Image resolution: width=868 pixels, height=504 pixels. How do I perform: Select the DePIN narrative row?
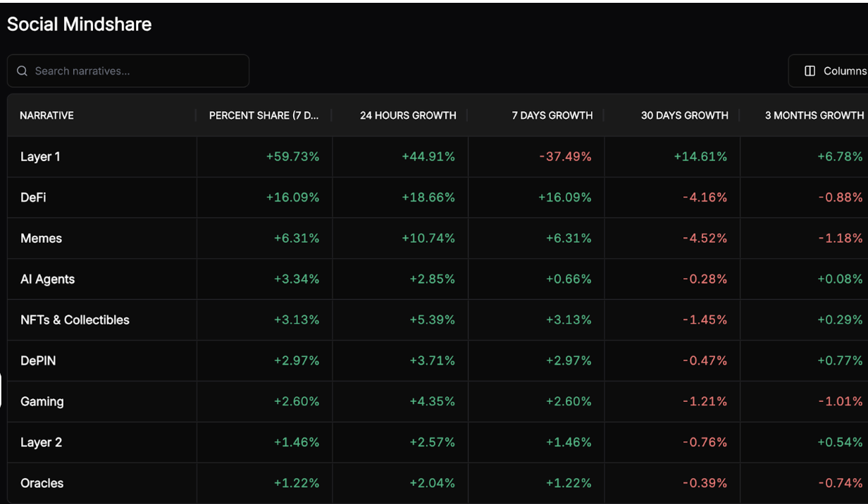click(x=38, y=361)
